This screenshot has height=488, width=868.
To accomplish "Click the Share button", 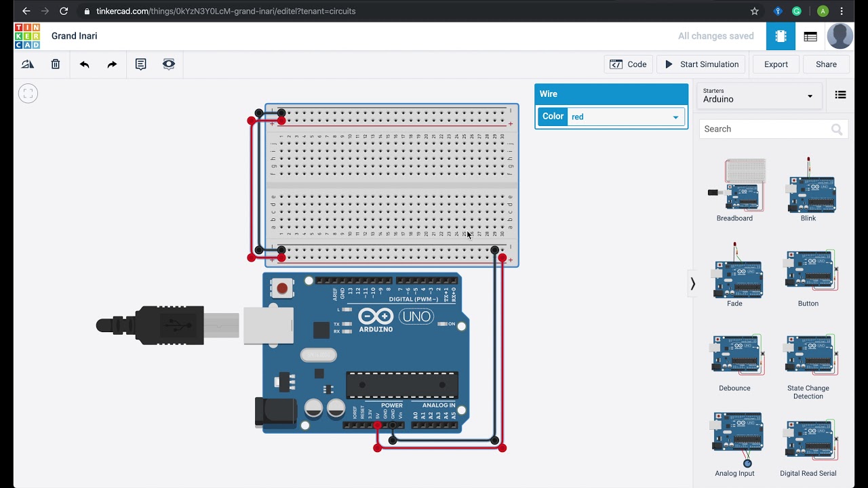I will point(826,64).
